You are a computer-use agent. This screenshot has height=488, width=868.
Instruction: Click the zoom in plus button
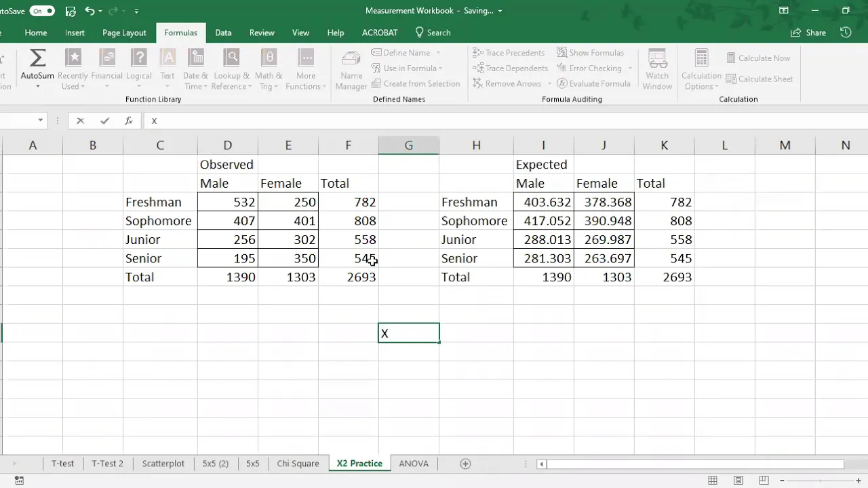[x=859, y=481]
